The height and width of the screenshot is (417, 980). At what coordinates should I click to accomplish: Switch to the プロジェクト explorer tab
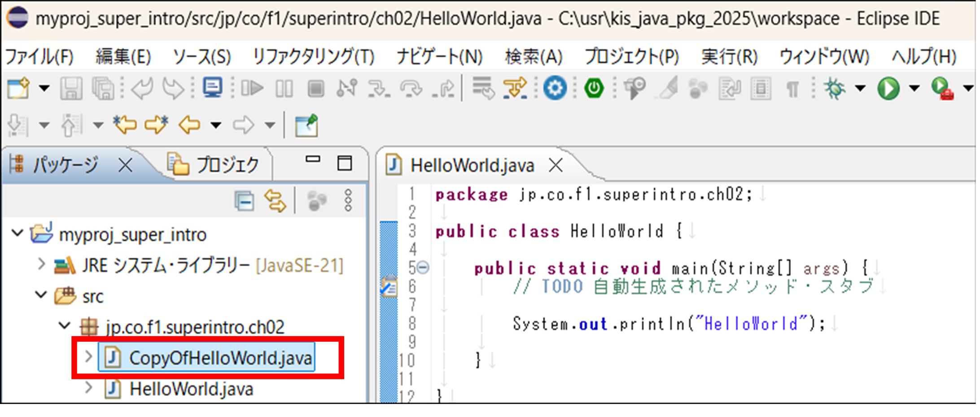[214, 165]
